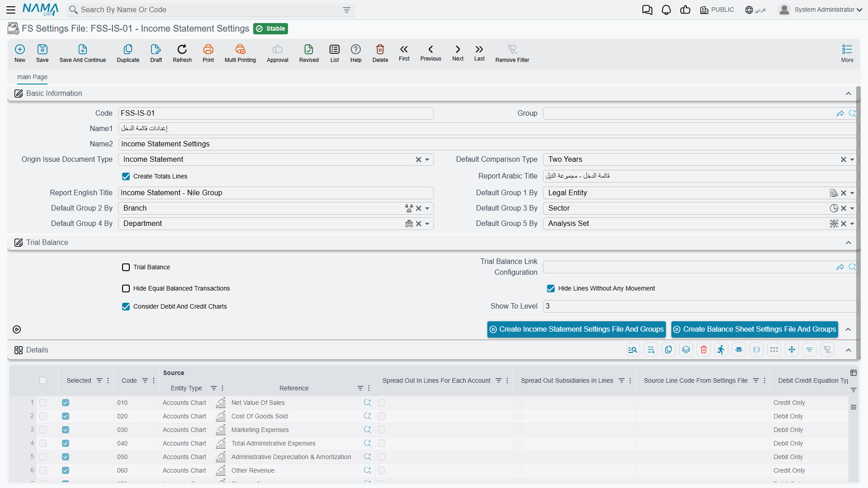Switch to the main Page tab

[32, 77]
